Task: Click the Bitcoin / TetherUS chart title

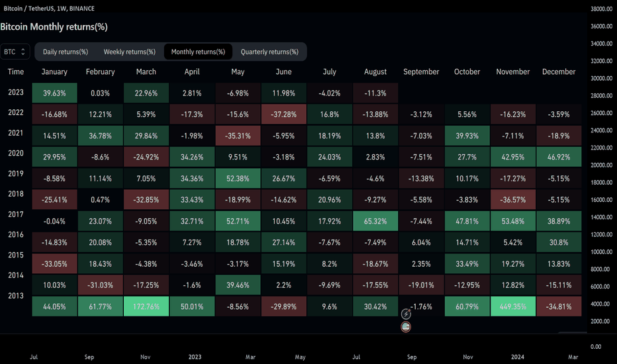Action: [x=49, y=8]
